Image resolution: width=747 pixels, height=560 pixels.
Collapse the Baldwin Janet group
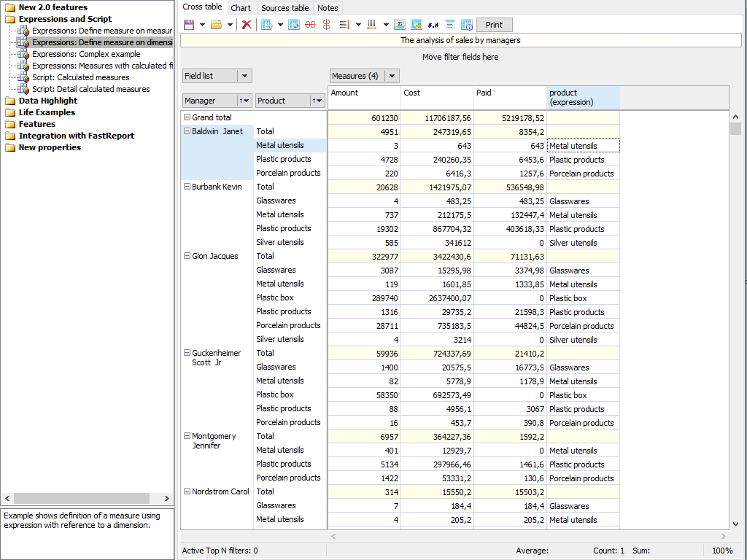pyautogui.click(x=187, y=131)
